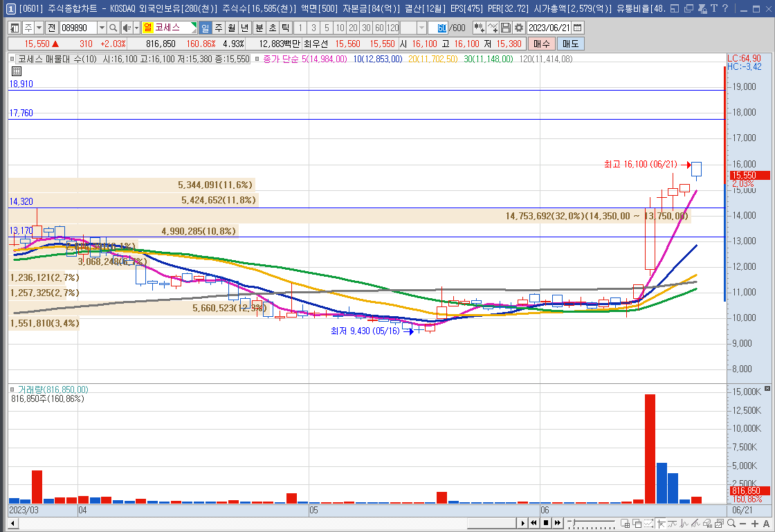775x532 pixels.
Task: Select the 1 interval tab
Action: pos(300,28)
